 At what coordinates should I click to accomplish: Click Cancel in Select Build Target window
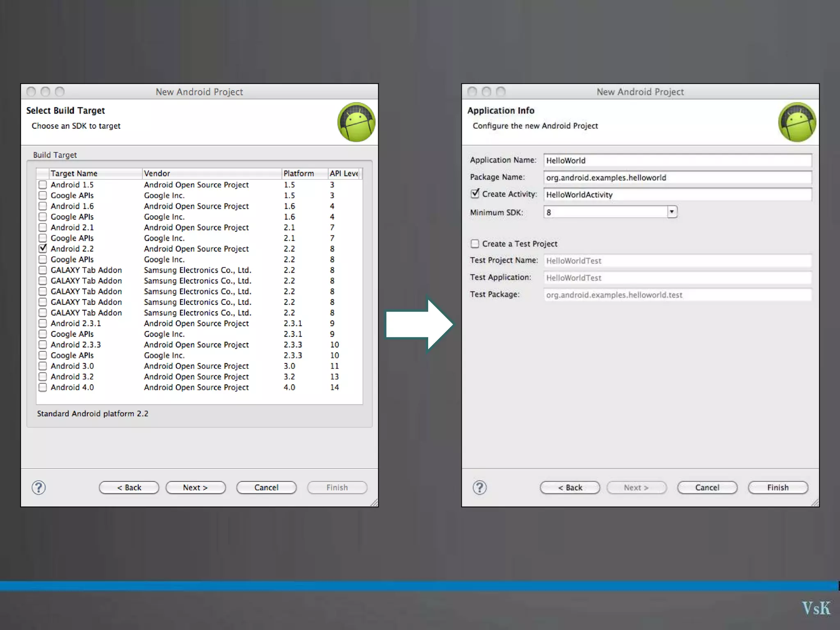tap(267, 487)
